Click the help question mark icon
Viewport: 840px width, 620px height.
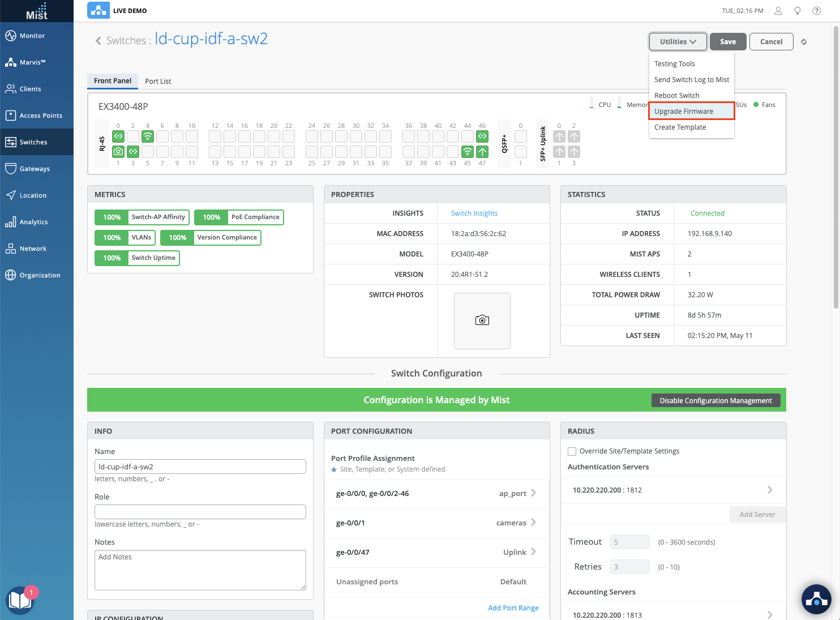pos(817,11)
